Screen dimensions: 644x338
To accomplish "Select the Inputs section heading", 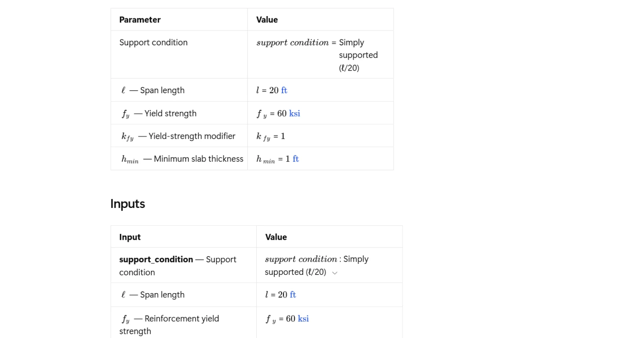I will click(x=128, y=204).
